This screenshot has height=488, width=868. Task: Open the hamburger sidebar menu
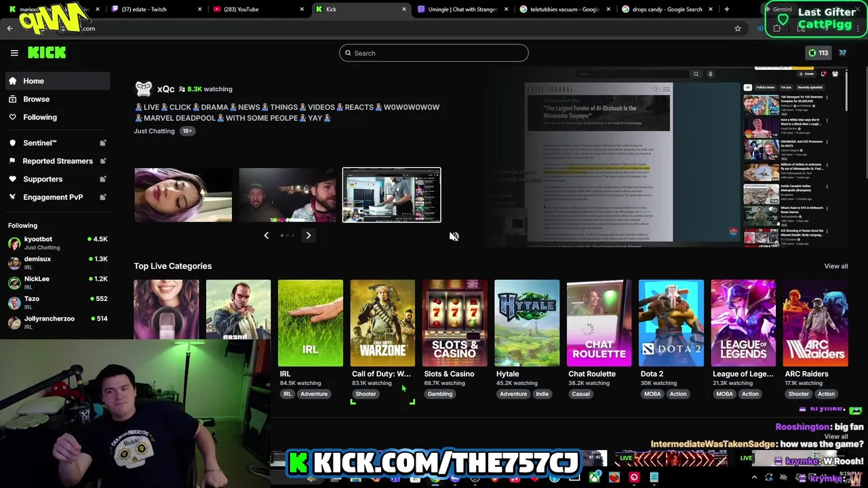[14, 53]
